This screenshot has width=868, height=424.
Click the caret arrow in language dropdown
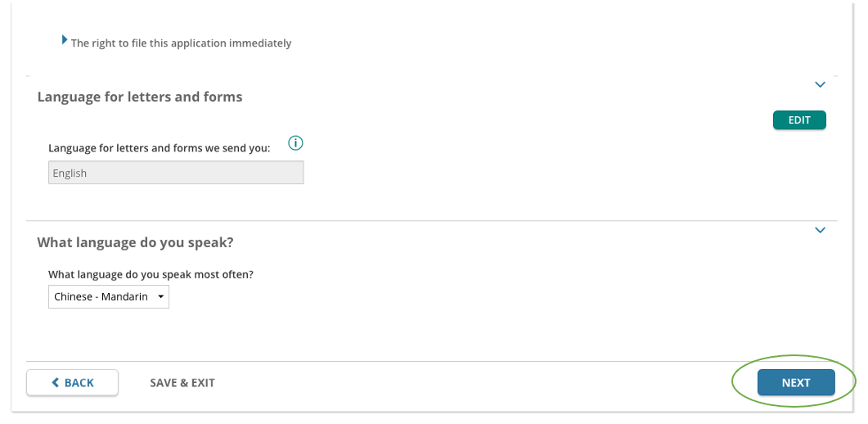pos(160,296)
